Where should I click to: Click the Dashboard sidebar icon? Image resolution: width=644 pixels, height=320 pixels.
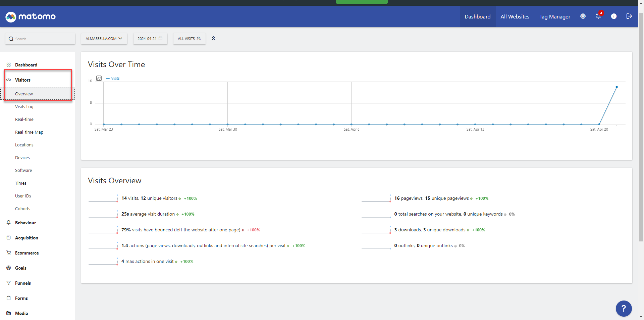(9, 64)
